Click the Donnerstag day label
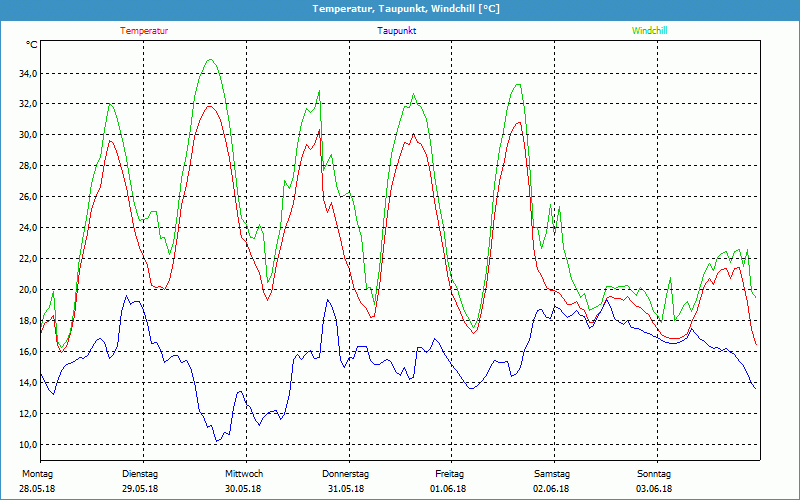800x500 pixels. (345, 474)
